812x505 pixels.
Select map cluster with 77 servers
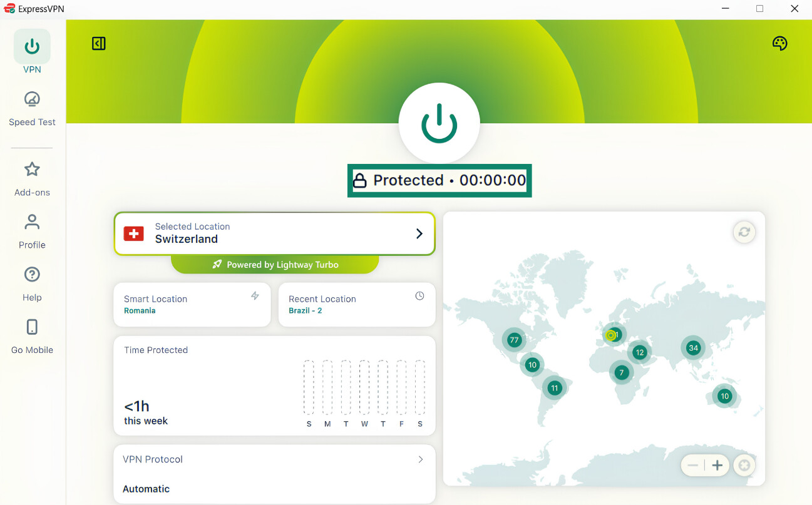(x=515, y=340)
